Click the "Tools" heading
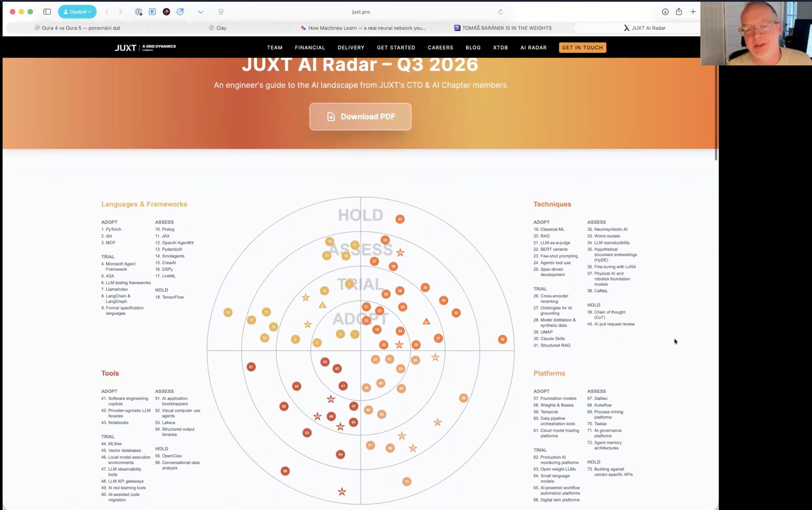The image size is (812, 510). [x=110, y=373]
